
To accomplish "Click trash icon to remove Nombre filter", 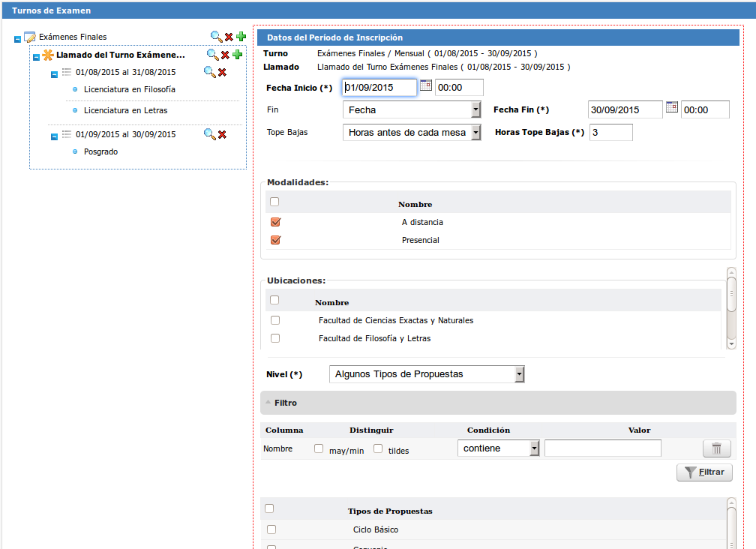I will point(717,448).
